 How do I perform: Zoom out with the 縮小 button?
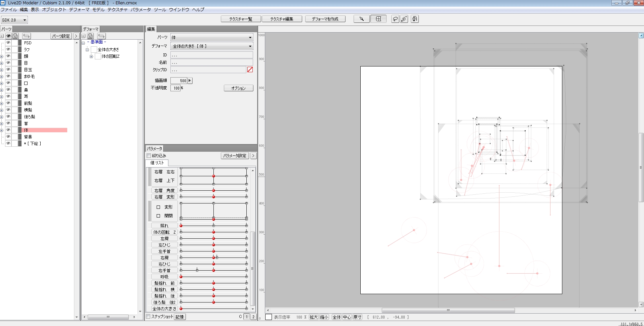[324, 317]
